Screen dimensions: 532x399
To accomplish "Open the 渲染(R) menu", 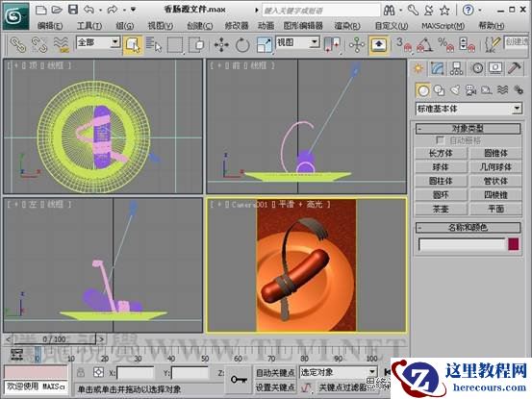I will pos(347,26).
